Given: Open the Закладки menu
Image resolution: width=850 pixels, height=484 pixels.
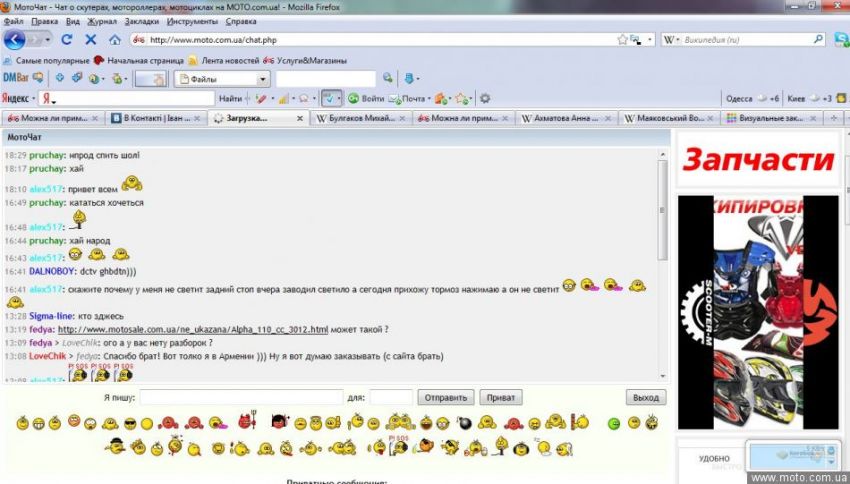Looking at the screenshot, I should point(141,22).
